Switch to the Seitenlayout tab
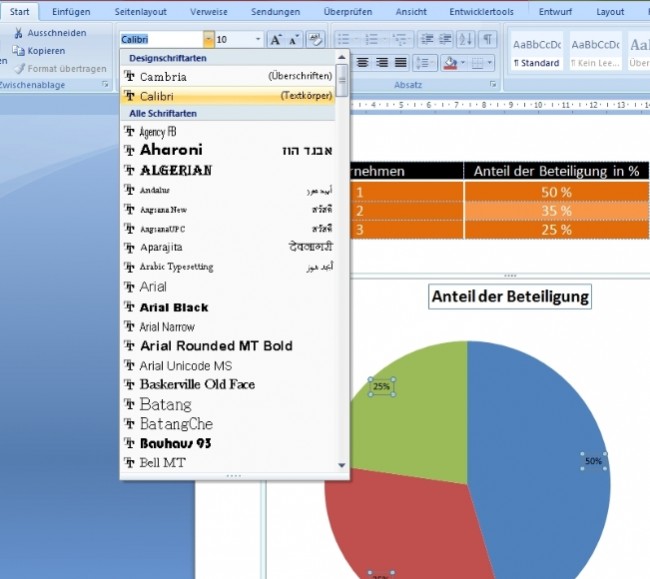Screen dimensions: 650x579 141,12
